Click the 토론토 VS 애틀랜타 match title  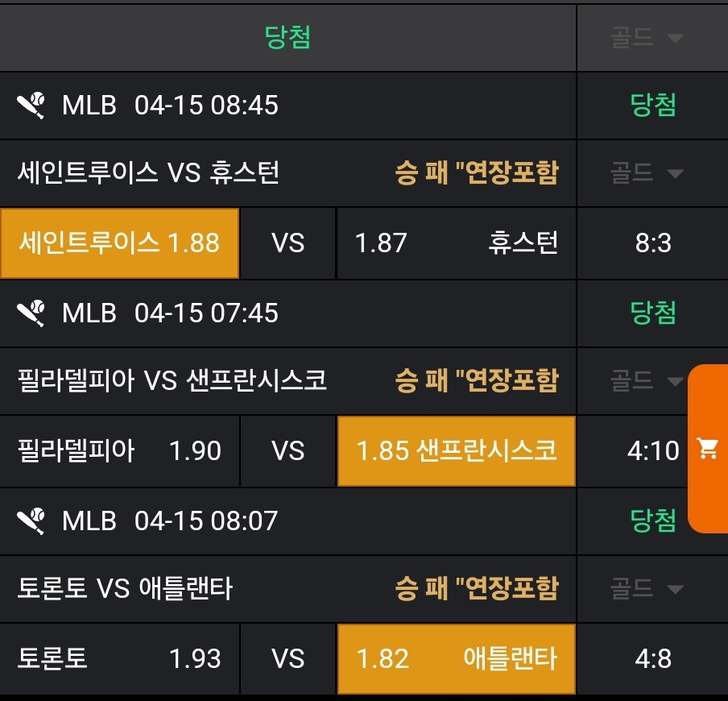pyautogui.click(x=126, y=588)
